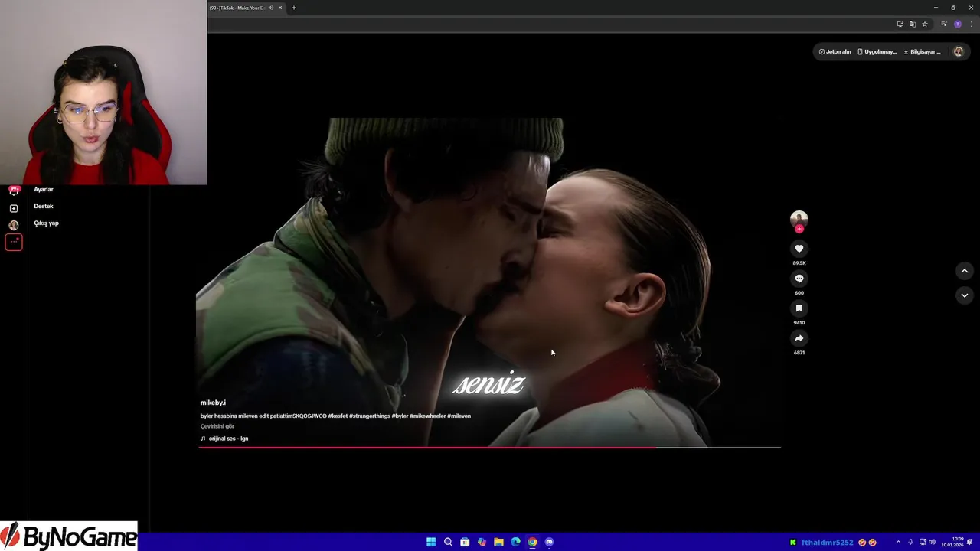Open the video creator's avatar beside the video
The height and width of the screenshot is (551, 980).
tap(799, 219)
